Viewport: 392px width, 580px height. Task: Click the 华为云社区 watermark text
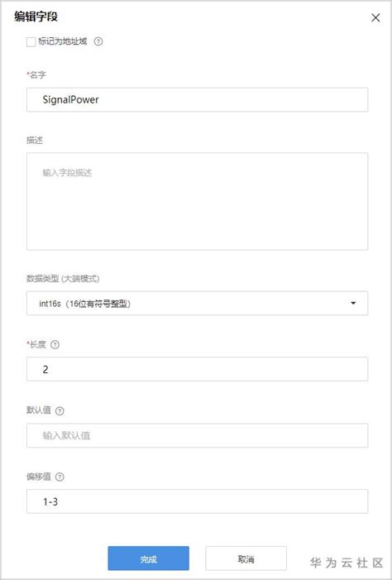click(347, 563)
